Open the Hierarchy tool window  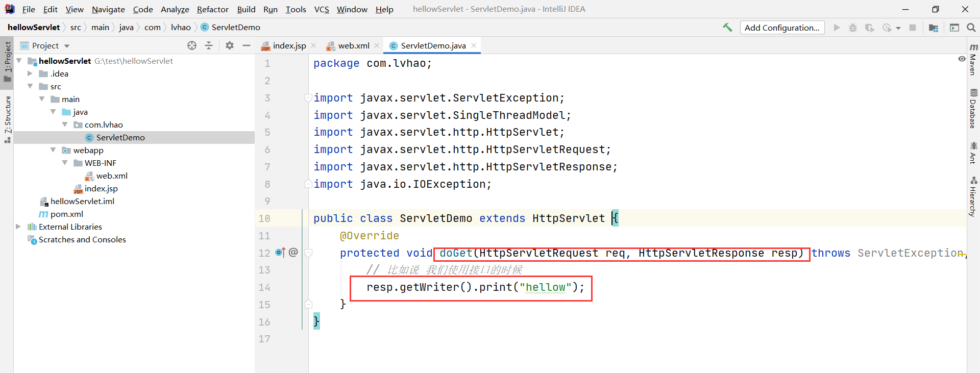click(x=973, y=196)
